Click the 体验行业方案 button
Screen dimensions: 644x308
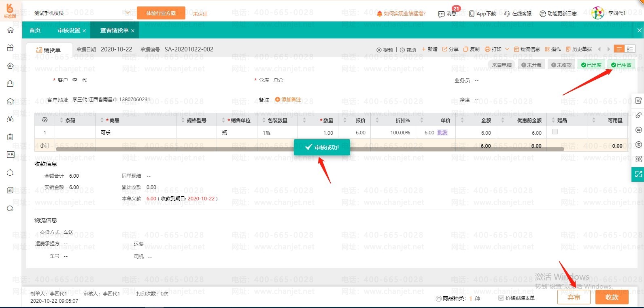click(161, 13)
